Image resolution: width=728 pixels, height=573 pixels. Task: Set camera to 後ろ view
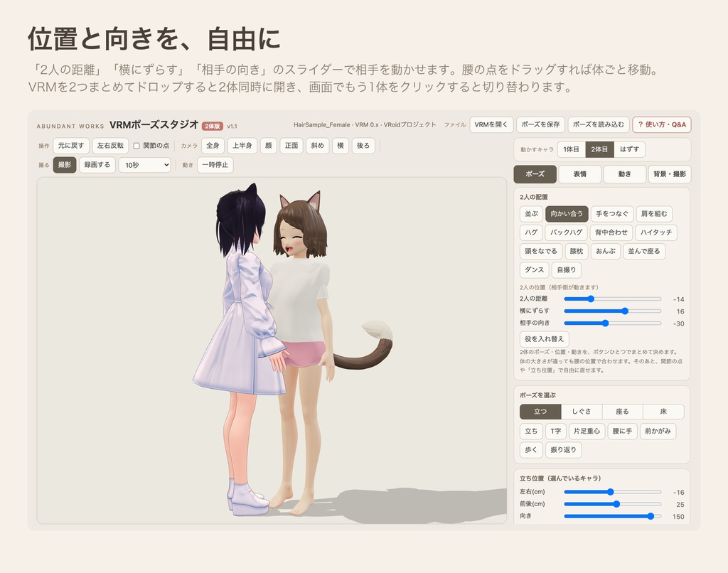[363, 146]
